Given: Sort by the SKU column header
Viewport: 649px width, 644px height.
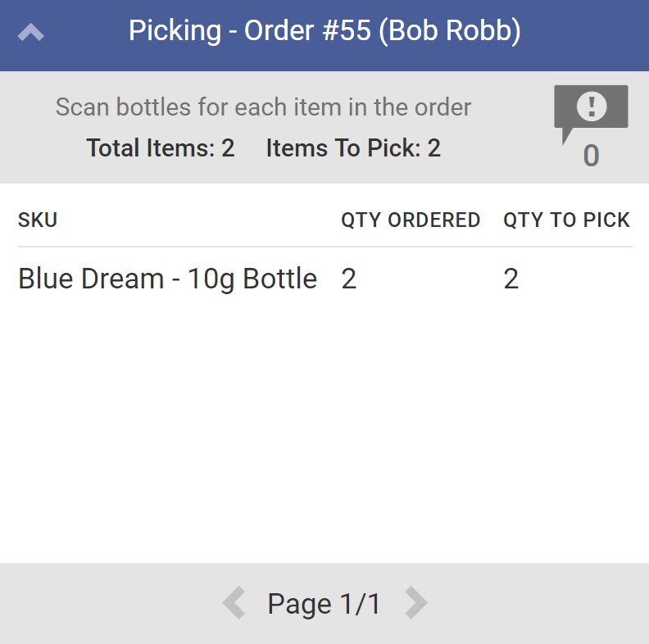Looking at the screenshot, I should click(38, 220).
